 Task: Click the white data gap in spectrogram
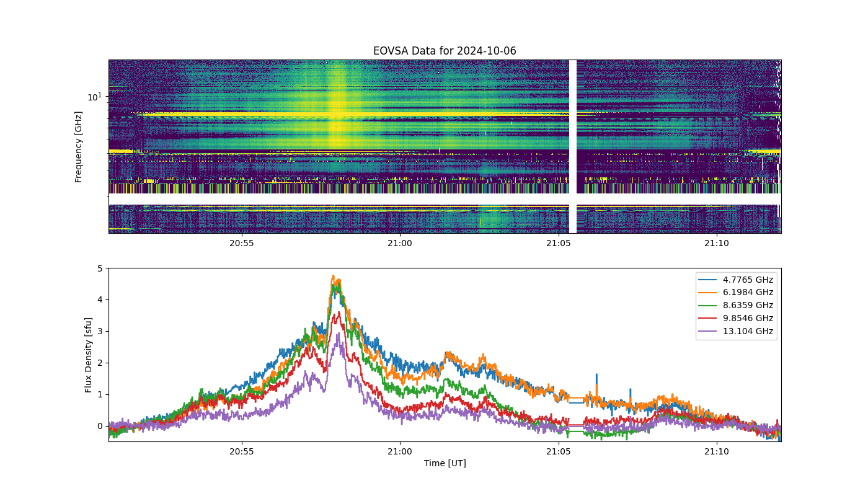point(573,146)
